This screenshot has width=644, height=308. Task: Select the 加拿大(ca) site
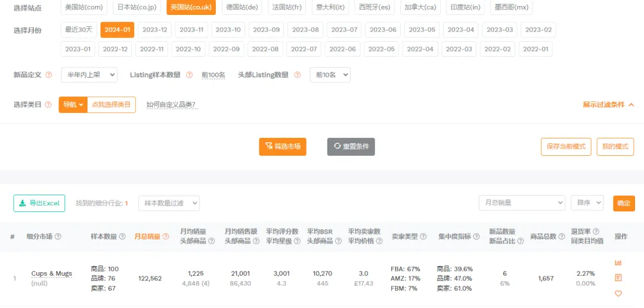[420, 7]
